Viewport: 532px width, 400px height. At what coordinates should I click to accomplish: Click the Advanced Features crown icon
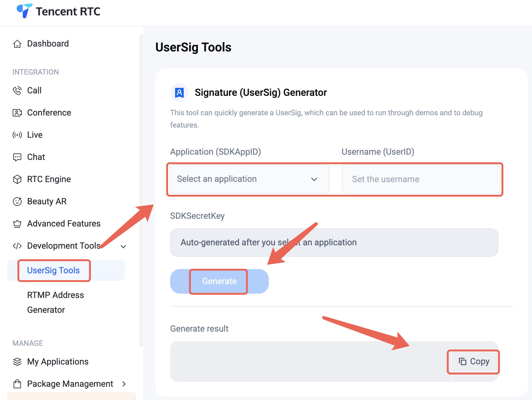(x=17, y=224)
